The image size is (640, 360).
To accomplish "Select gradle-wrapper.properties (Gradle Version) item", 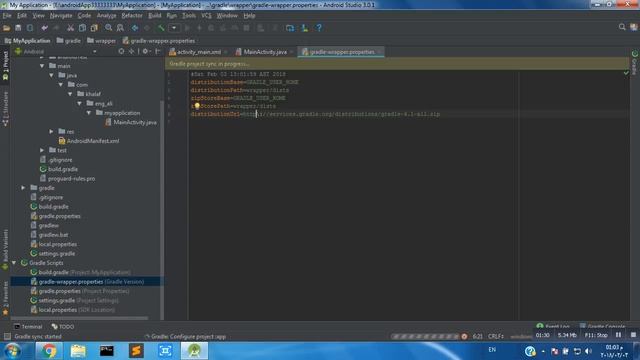I will click(87, 282).
